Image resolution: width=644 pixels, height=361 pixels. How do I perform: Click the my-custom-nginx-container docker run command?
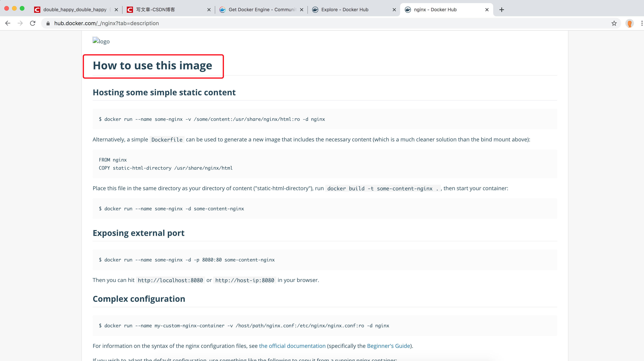pyautogui.click(x=244, y=326)
